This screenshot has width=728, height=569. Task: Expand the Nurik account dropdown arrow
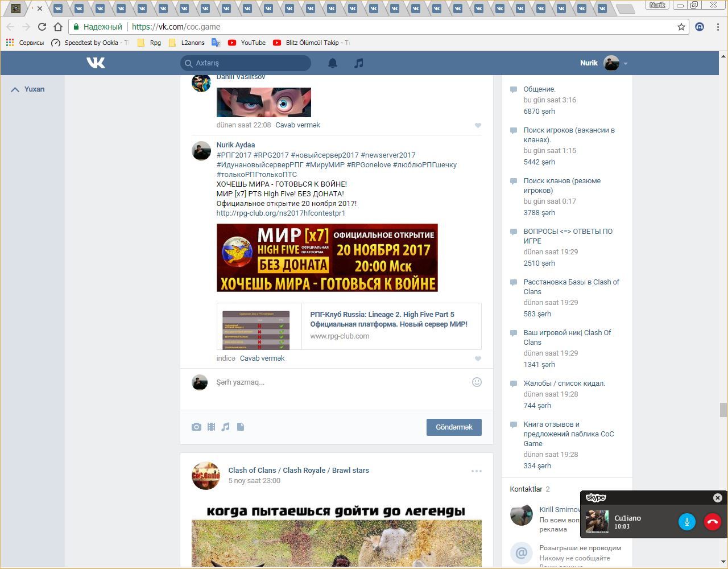626,64
